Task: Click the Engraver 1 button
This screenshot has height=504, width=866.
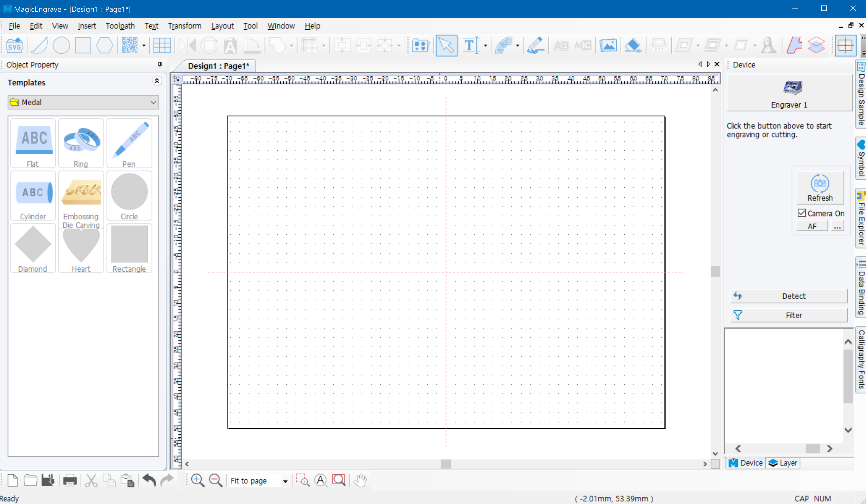Action: [789, 93]
